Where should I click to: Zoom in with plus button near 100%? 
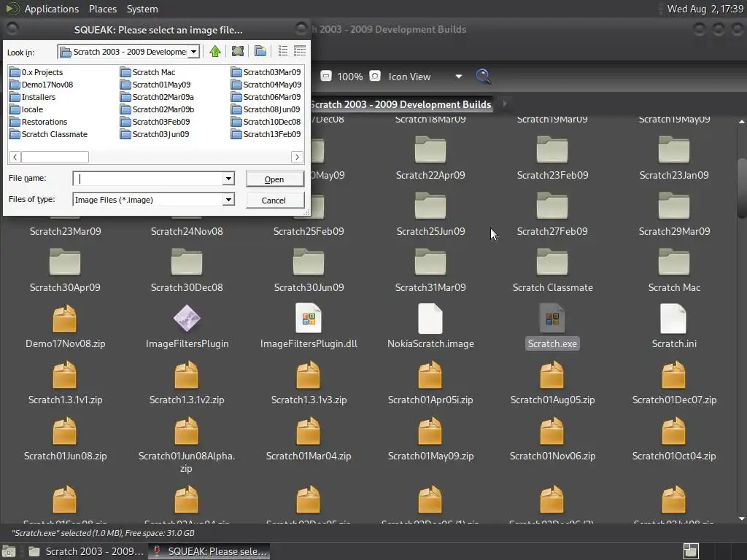(x=375, y=76)
